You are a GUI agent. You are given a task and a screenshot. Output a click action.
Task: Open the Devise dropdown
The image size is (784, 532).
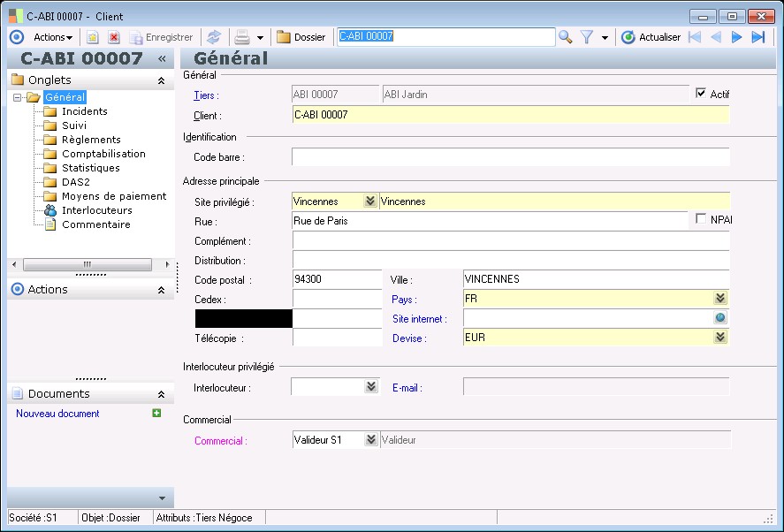[720, 338]
